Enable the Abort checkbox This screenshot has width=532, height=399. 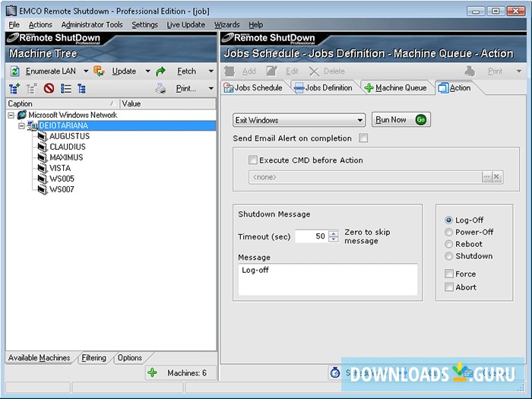449,287
